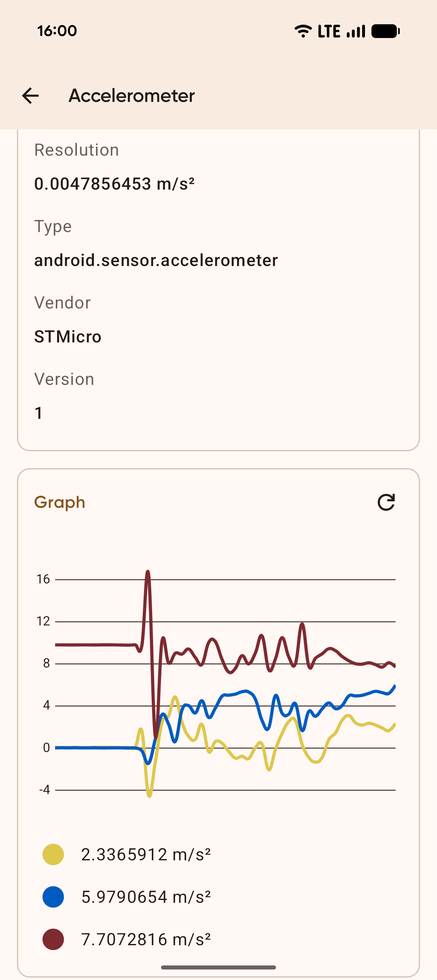Image resolution: width=437 pixels, height=980 pixels.
Task: Tap the Accelerometer page title
Action: [x=132, y=96]
